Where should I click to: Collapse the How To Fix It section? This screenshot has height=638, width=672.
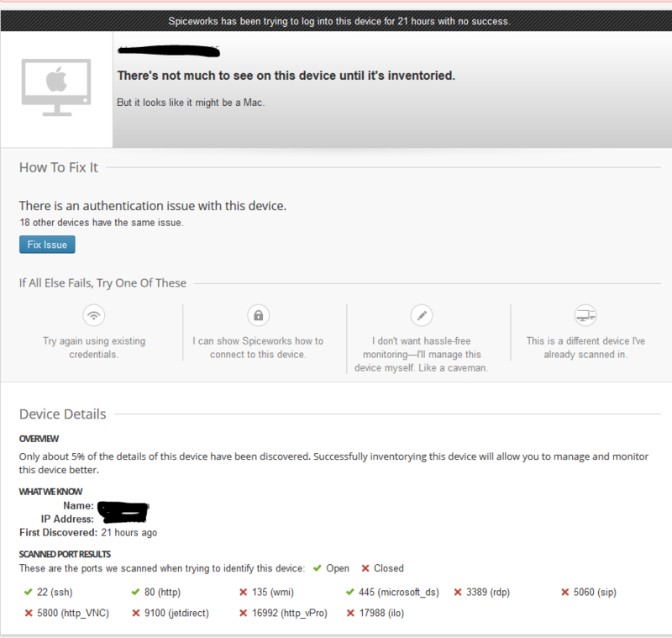(x=58, y=167)
